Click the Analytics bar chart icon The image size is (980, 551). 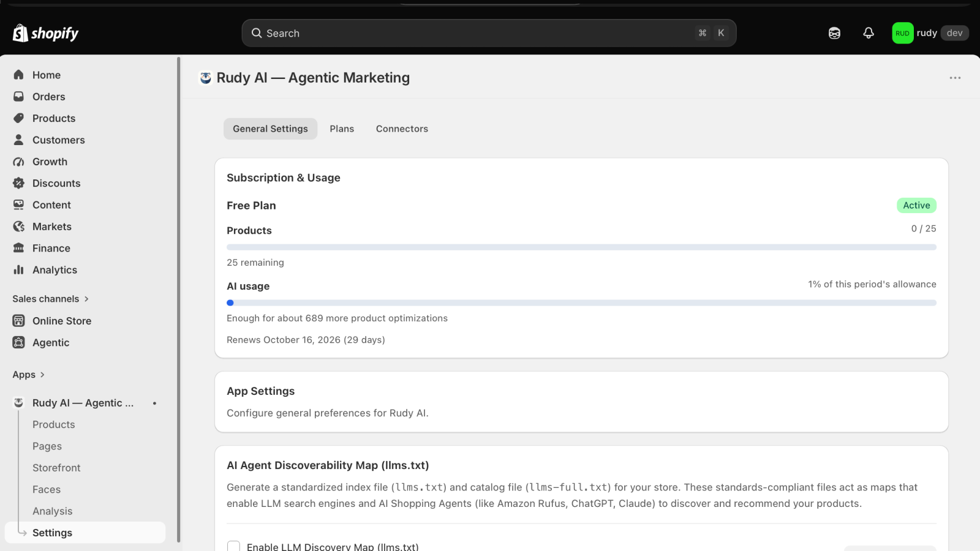pos(19,270)
